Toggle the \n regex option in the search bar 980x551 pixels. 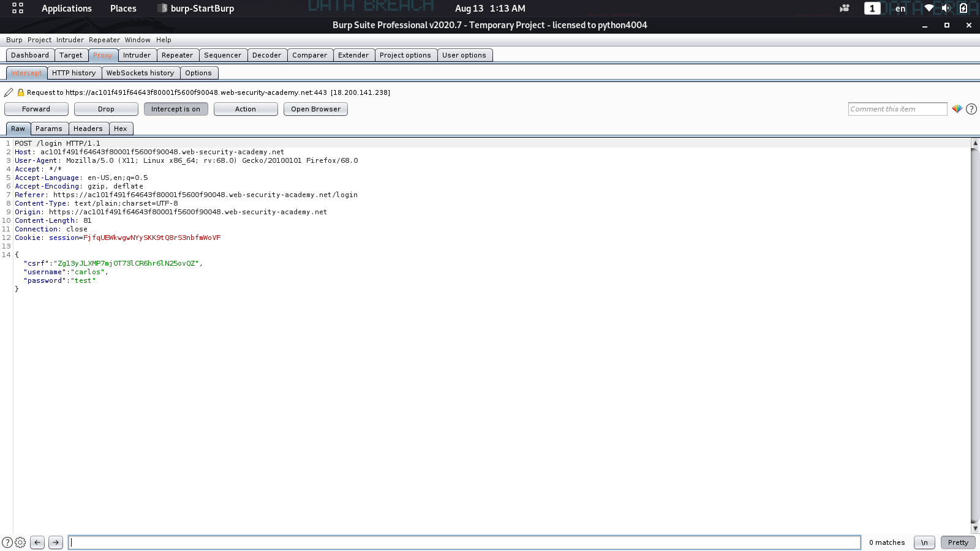pos(924,542)
